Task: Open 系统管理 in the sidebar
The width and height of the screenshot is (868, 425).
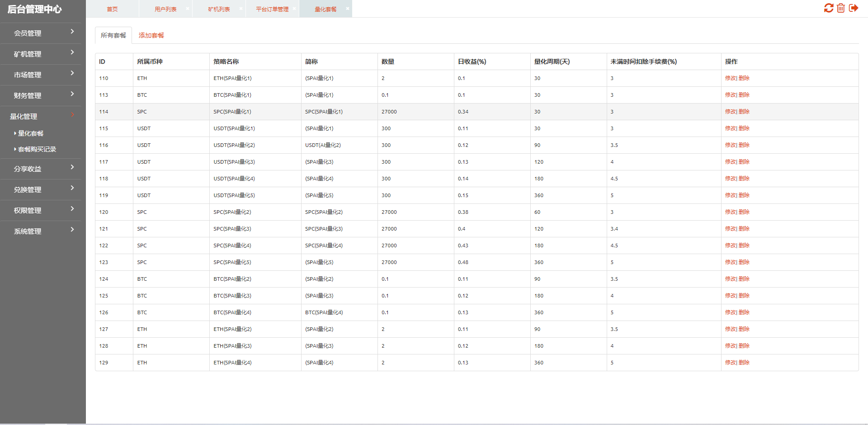Action: 41,231
